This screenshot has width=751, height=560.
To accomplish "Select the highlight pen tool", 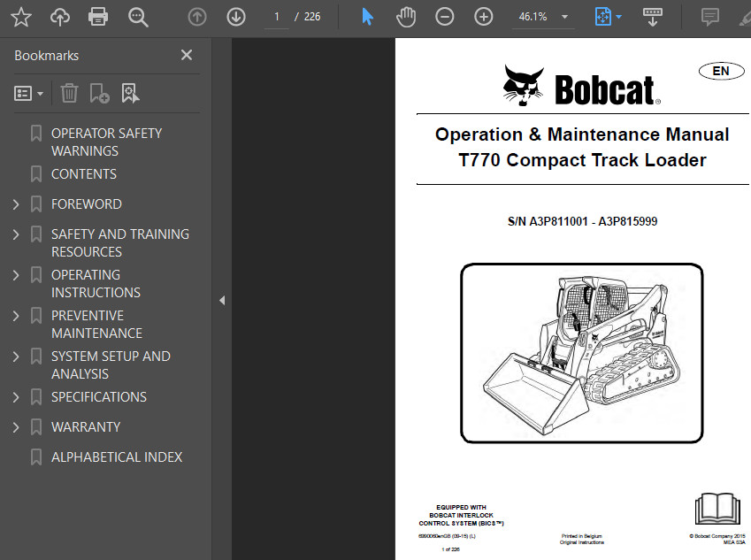I will 745,17.
